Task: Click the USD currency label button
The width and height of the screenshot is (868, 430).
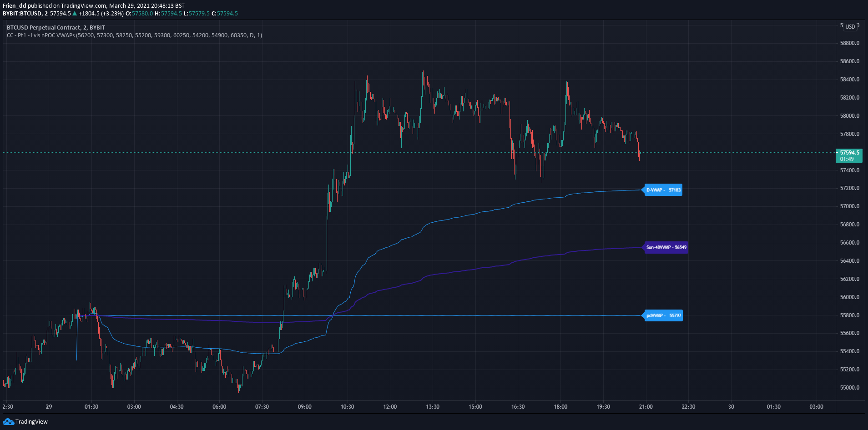Action: [x=850, y=26]
